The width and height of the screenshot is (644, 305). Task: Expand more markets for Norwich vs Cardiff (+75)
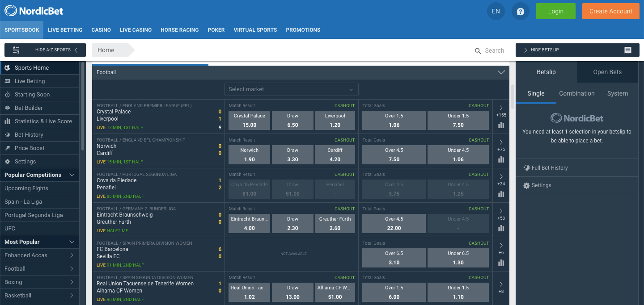pos(501,145)
